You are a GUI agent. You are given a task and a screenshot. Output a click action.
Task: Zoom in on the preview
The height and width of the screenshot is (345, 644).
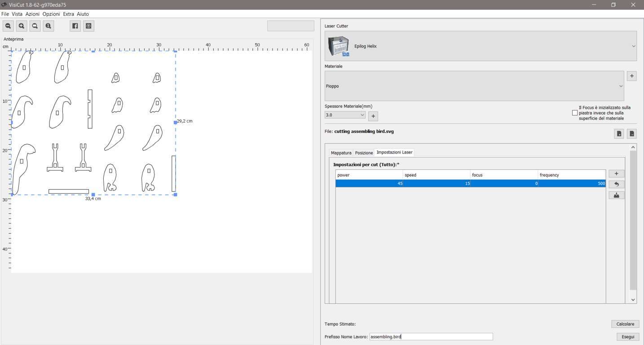click(21, 26)
